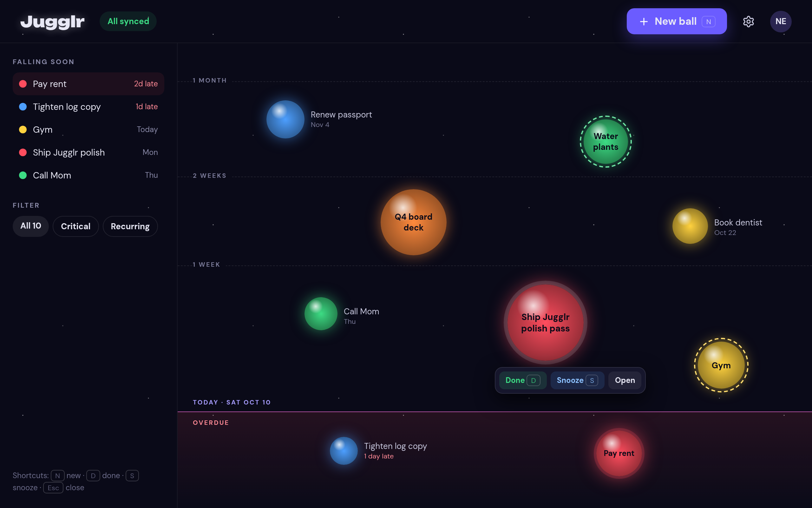Screen dimensions: 812x508
Task: Open Call Mom row in sidebar list
Action: (x=88, y=175)
